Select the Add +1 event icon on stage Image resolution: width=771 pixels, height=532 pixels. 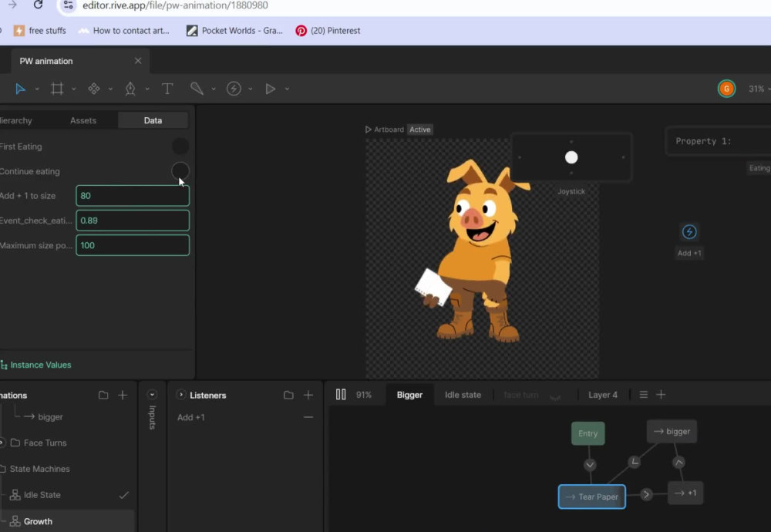(x=689, y=231)
